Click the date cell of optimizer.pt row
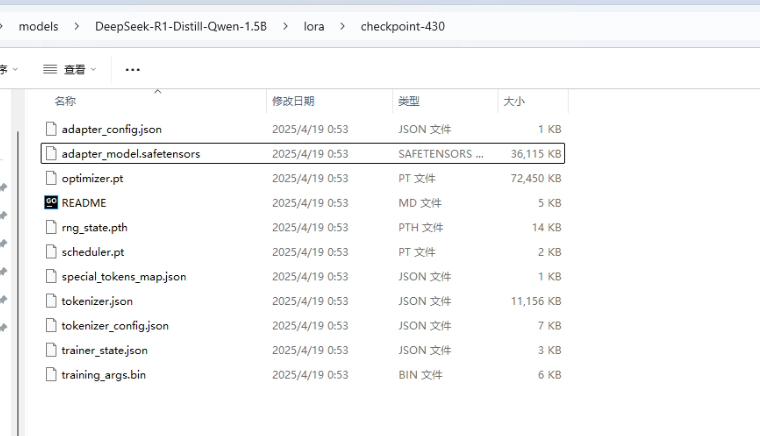Screen dimensions: 760x436 pos(310,178)
